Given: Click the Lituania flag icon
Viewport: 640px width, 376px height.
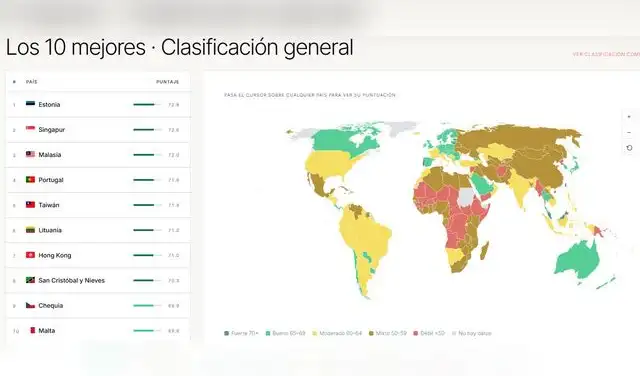Looking at the screenshot, I should [x=30, y=230].
